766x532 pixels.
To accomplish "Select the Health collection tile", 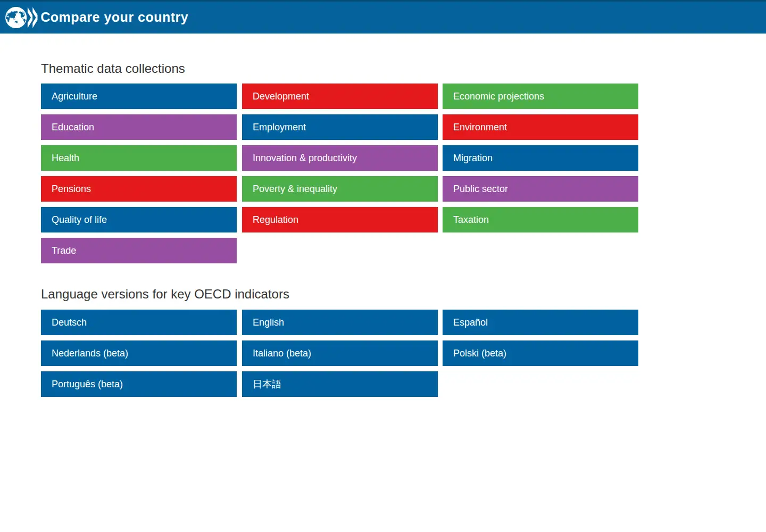I will (x=139, y=158).
